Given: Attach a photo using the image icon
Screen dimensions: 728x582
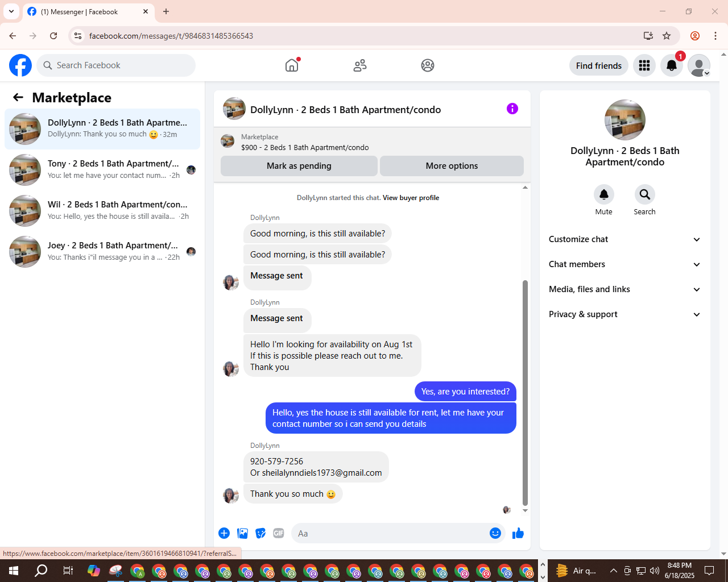Looking at the screenshot, I should point(243,533).
